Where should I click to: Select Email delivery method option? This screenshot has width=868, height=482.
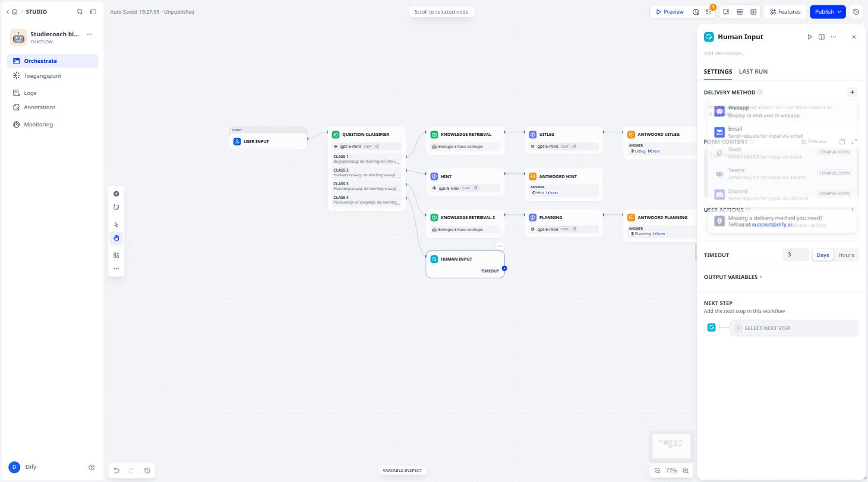[x=782, y=132]
